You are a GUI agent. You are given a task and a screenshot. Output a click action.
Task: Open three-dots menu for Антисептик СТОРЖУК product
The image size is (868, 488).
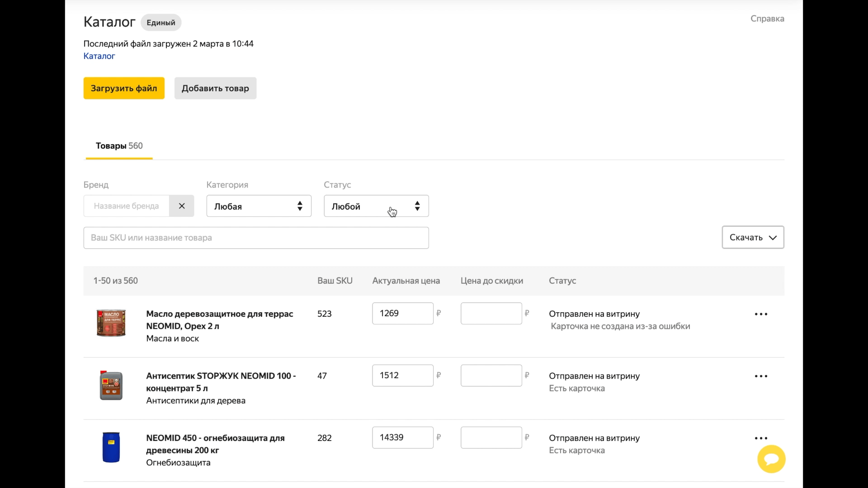[761, 376]
